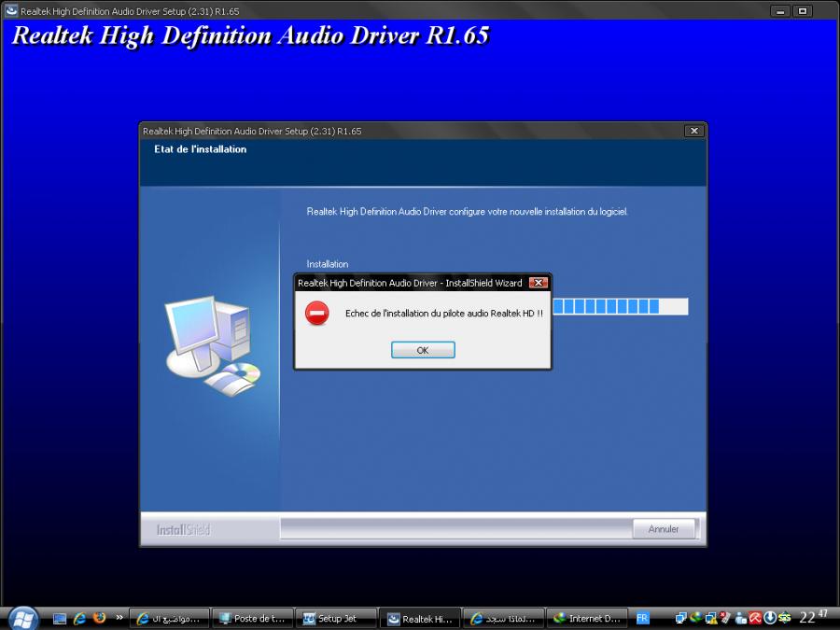Click the system clock in the taskbar
Image resolution: width=840 pixels, height=630 pixels.
pyautogui.click(x=813, y=617)
